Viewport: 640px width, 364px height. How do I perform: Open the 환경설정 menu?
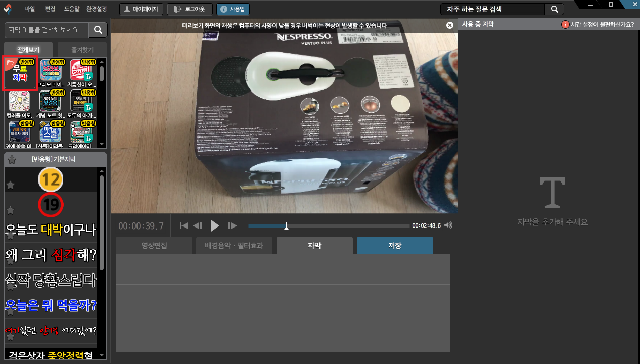97,9
